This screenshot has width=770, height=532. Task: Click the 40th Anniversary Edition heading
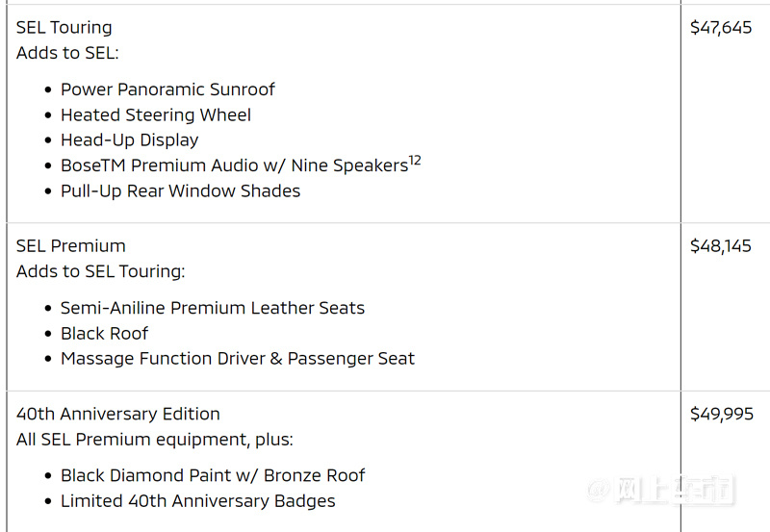(117, 415)
